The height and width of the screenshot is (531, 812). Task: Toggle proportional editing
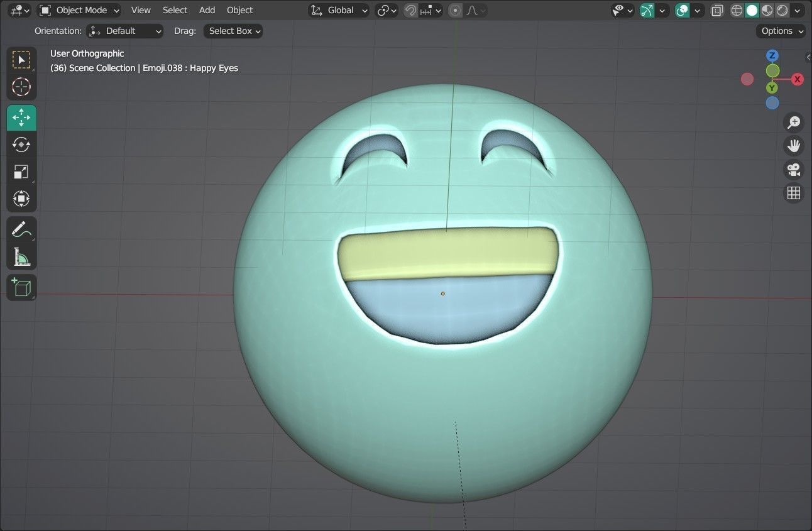456,10
